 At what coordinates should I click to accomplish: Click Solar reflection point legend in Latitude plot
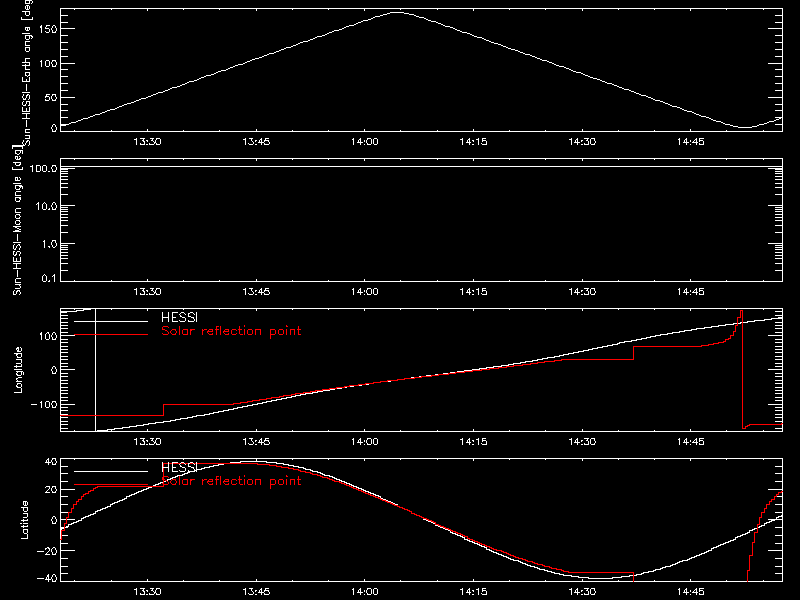click(231, 481)
